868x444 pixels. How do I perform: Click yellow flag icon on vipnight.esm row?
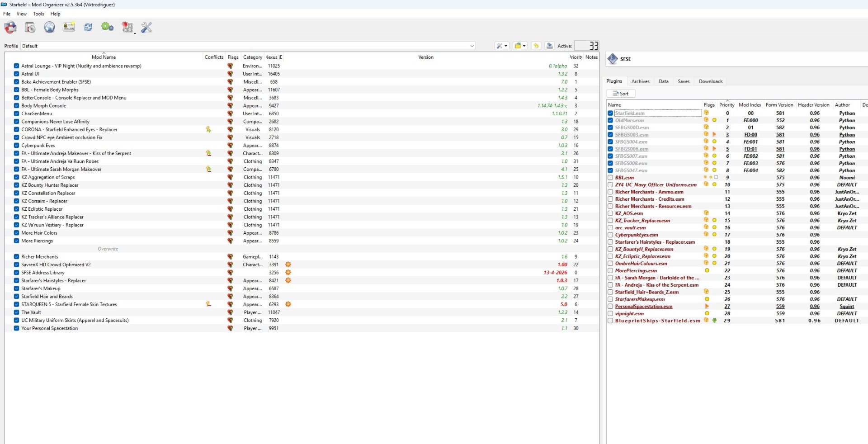[707, 313]
